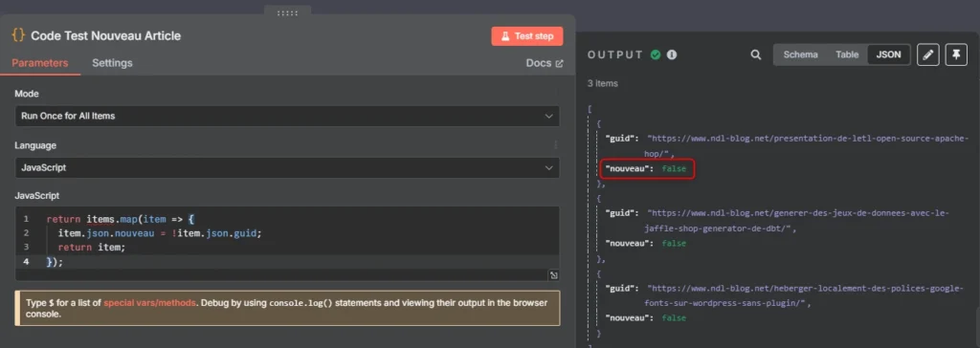This screenshot has height=348, width=980.
Task: Switch to the Settings tab
Action: [x=112, y=63]
